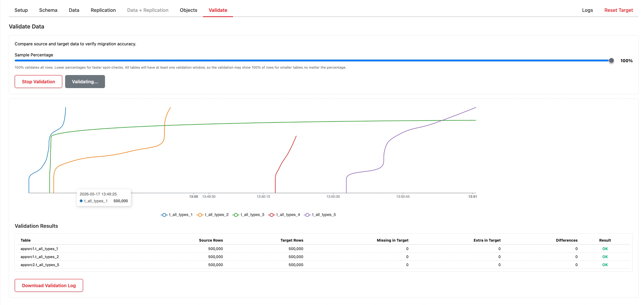The height and width of the screenshot is (305, 644).
Task: Click the 13:51 axis label
Action: tap(472, 197)
